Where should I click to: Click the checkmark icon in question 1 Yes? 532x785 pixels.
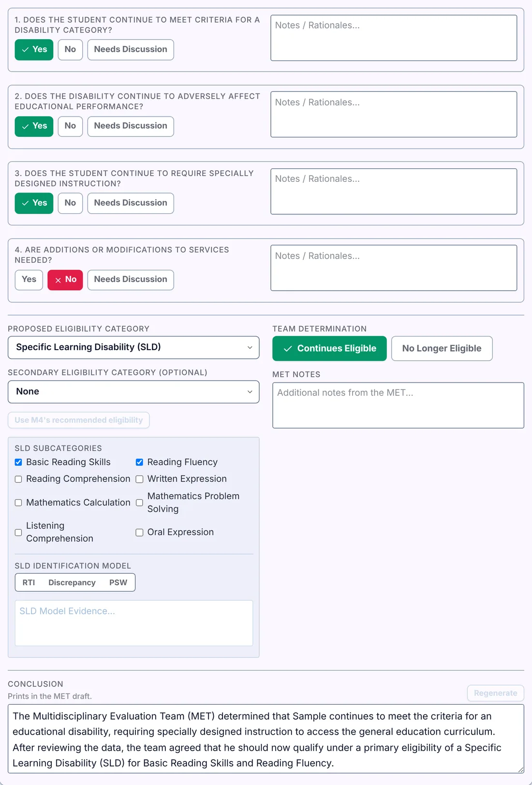point(25,50)
